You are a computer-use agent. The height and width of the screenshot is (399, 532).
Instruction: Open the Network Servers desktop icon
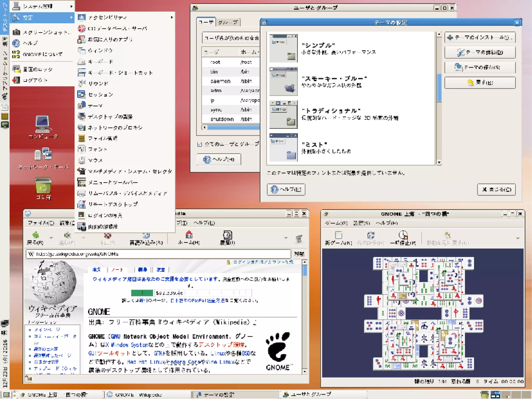43,154
